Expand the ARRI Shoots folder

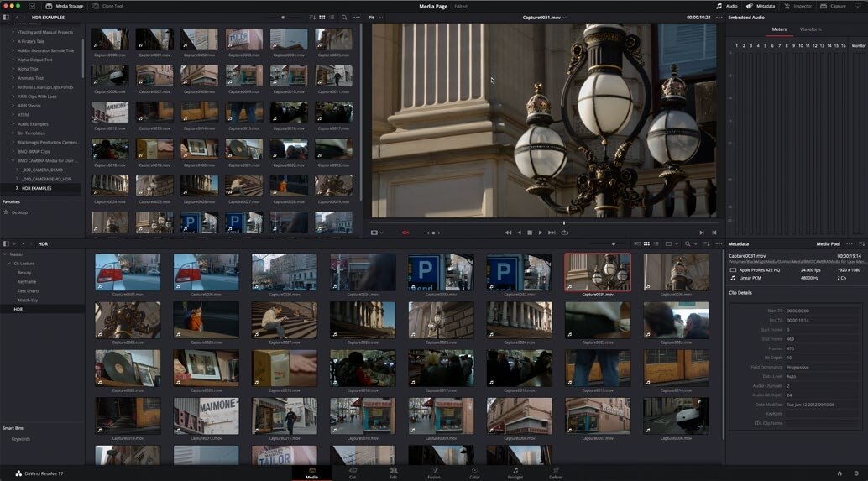click(13, 106)
